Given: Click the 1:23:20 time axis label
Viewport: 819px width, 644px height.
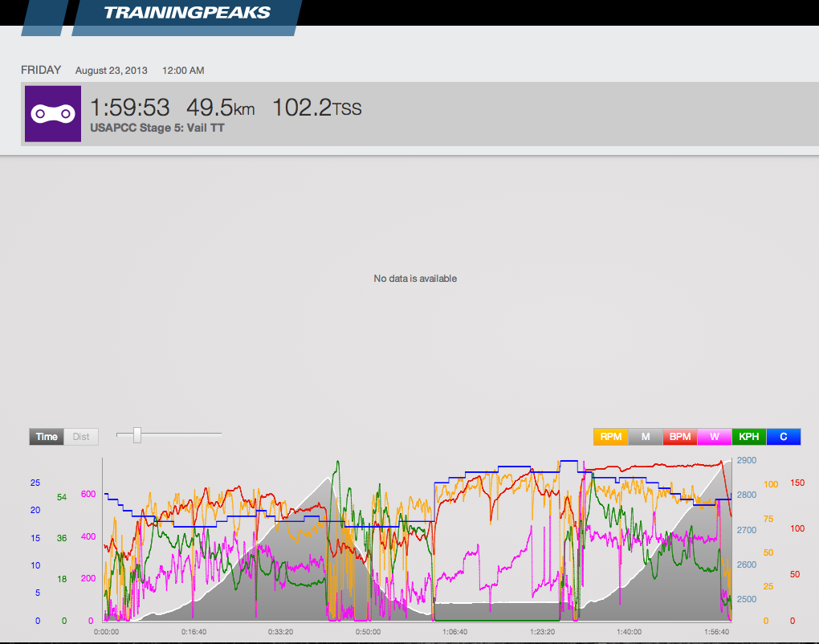Looking at the screenshot, I should [542, 631].
